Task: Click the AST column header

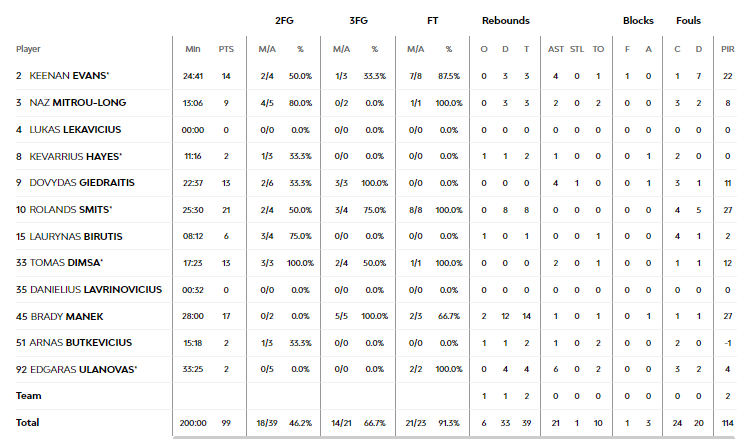Action: [x=556, y=49]
